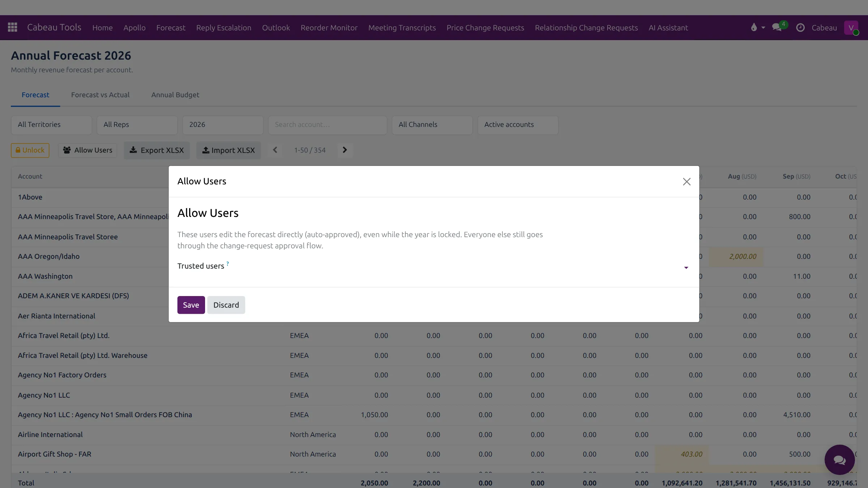Open Meeting Transcripts menu item
868x488 pixels.
(x=402, y=27)
